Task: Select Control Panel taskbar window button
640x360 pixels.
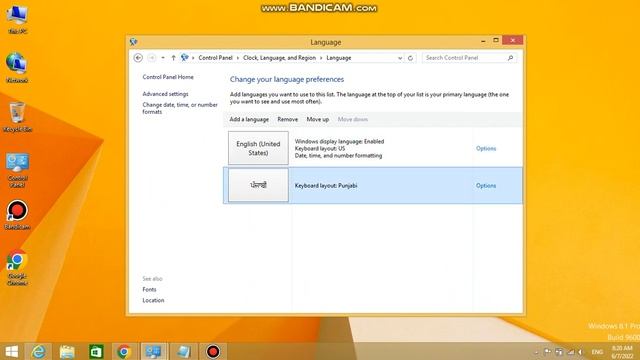Action: (x=153, y=351)
